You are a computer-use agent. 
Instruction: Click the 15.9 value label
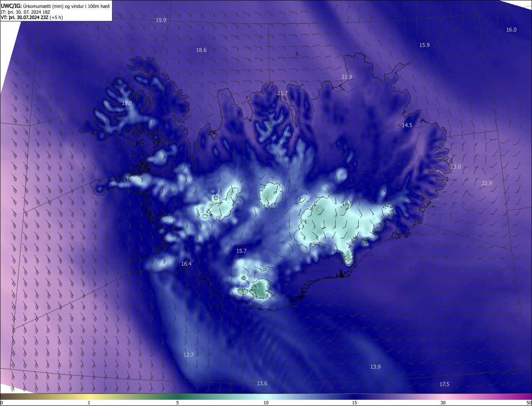point(424,45)
